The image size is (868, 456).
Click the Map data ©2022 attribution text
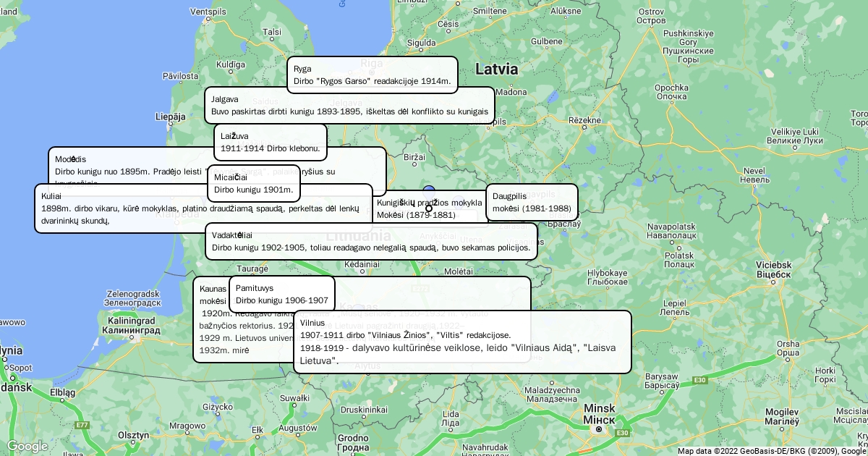click(772, 450)
